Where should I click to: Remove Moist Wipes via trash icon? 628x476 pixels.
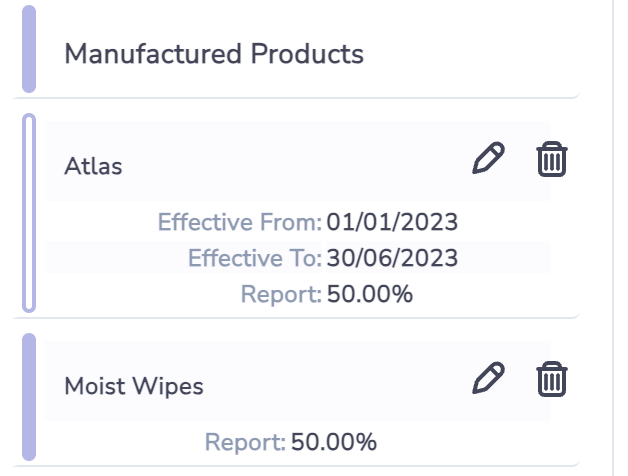[x=552, y=379]
